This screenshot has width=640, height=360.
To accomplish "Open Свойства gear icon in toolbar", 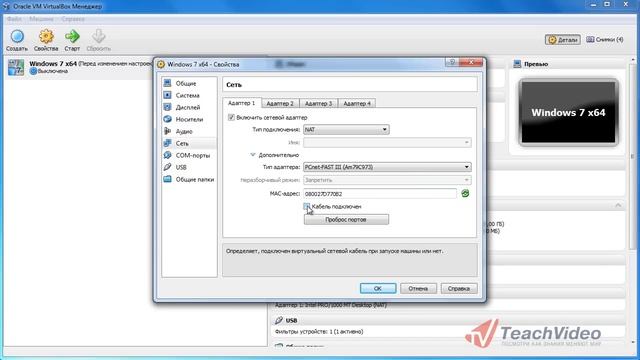I will click(x=46, y=36).
